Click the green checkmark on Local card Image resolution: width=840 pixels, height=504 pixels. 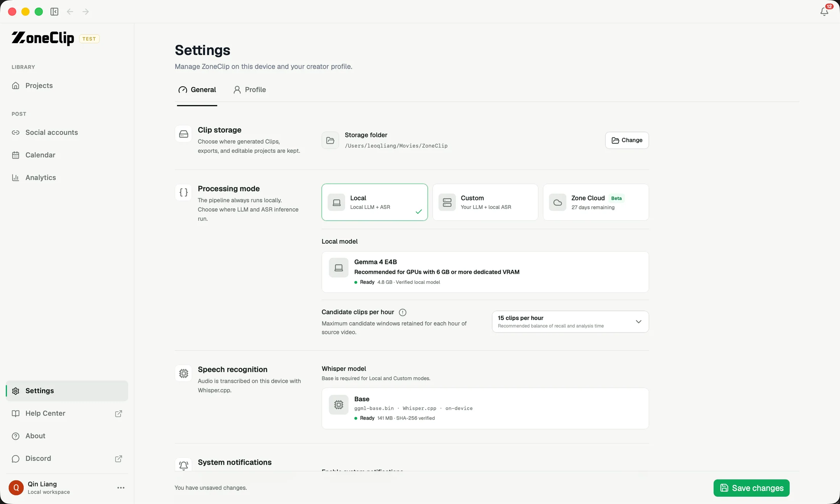[x=418, y=212]
